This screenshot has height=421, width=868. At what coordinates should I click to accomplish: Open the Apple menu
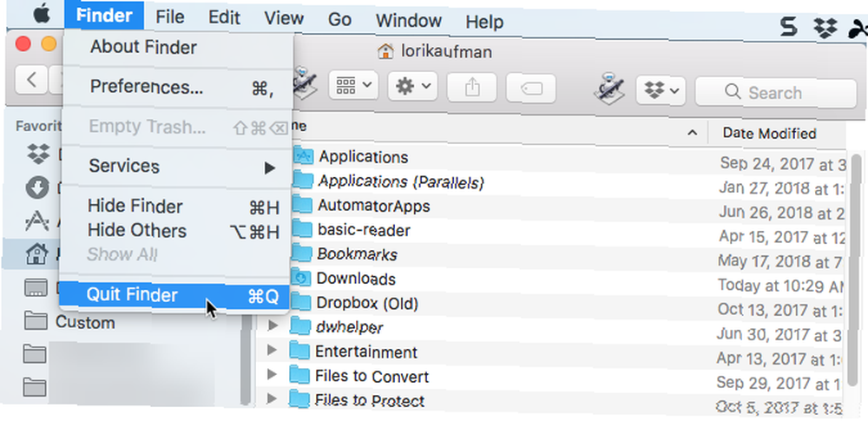pyautogui.click(x=42, y=15)
